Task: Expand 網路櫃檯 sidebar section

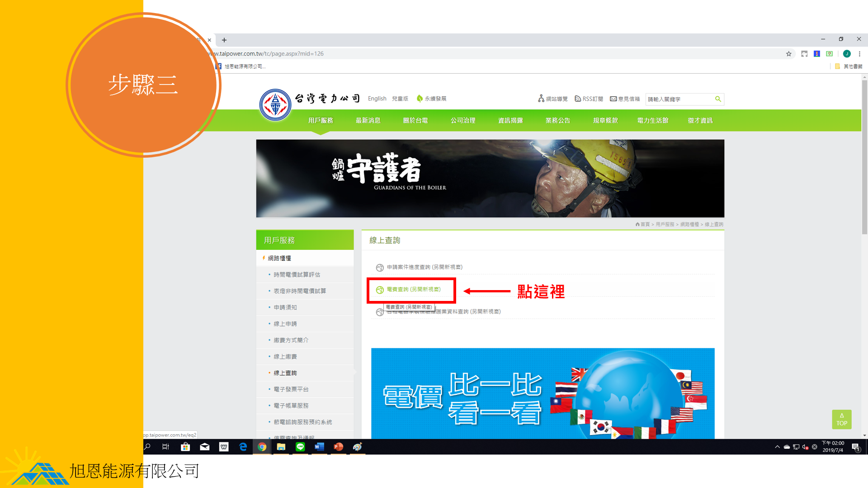Action: (x=279, y=258)
